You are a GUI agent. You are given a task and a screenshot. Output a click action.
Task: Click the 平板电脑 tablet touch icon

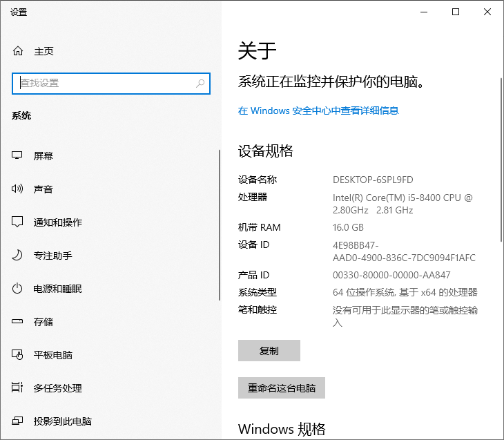click(x=17, y=354)
